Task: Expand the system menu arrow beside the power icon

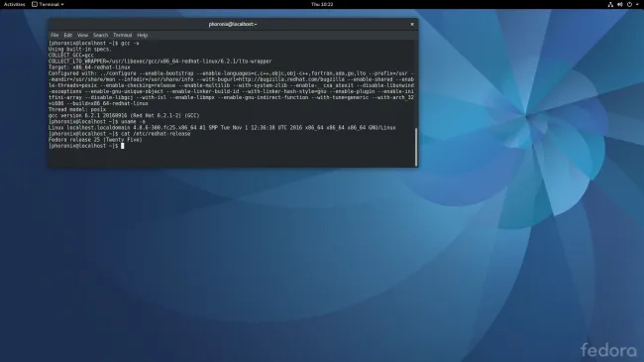Action: point(637,4)
